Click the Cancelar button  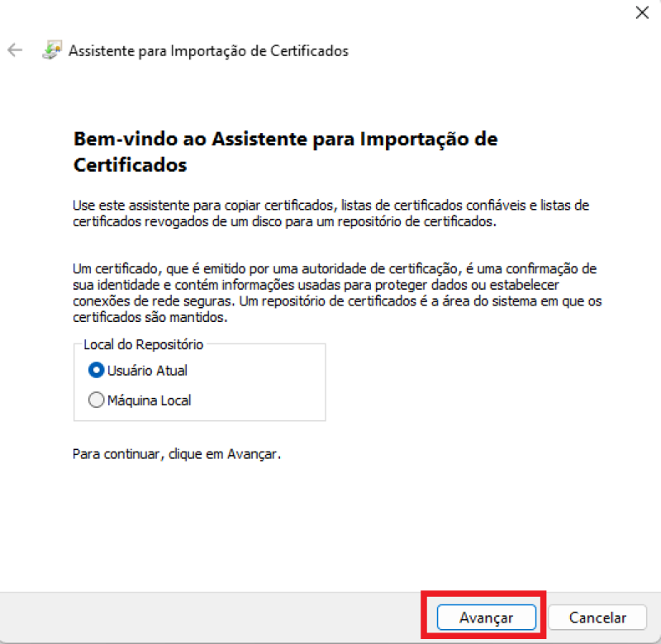click(x=597, y=618)
